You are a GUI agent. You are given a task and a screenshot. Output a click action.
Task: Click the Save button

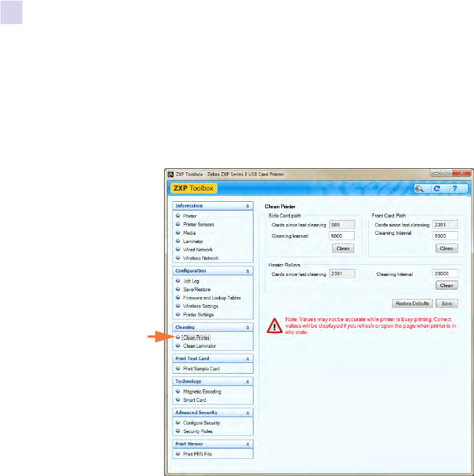447,304
